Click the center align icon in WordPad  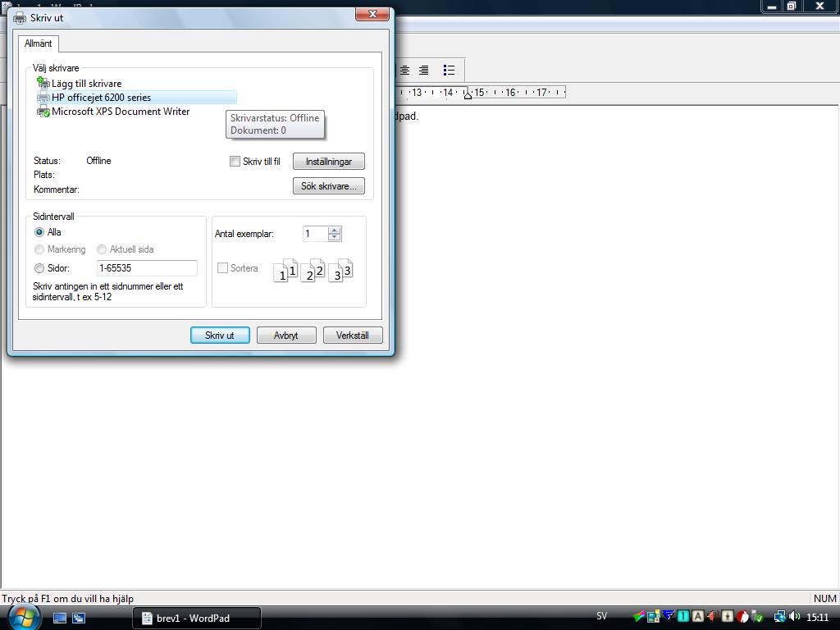point(405,71)
